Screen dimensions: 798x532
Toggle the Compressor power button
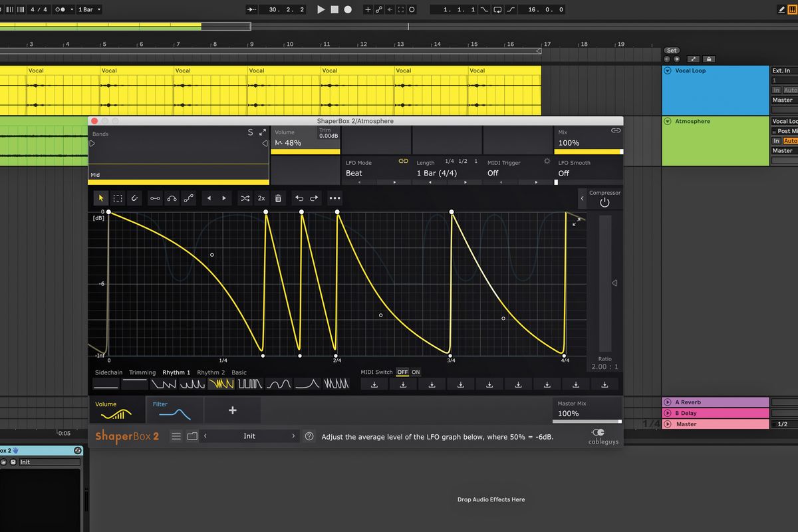point(604,202)
